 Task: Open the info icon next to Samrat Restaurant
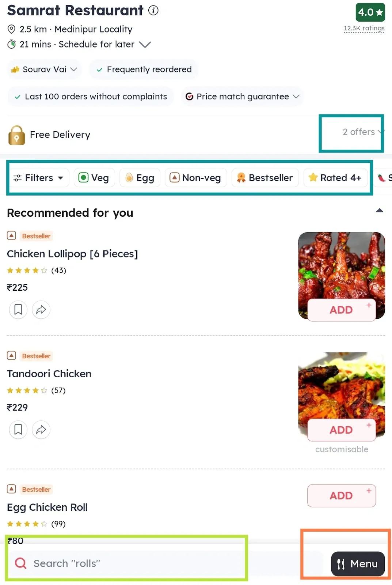click(x=153, y=11)
